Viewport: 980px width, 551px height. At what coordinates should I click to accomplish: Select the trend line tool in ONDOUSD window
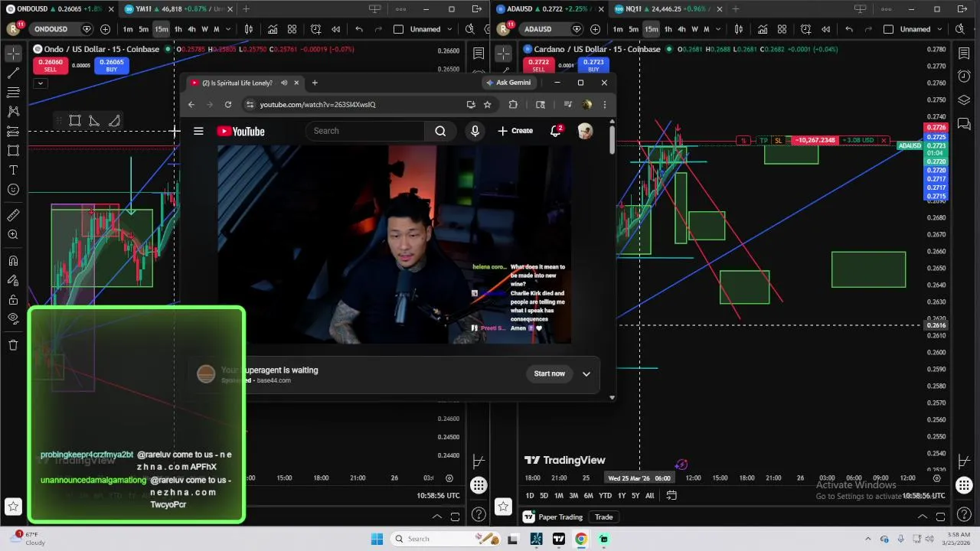pyautogui.click(x=13, y=73)
